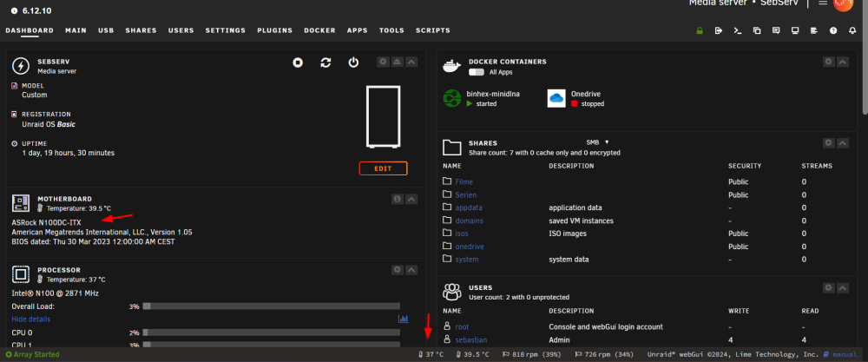Screen dimensions: 868x362
Task: Click the orange account avatar
Action: [x=843, y=3]
